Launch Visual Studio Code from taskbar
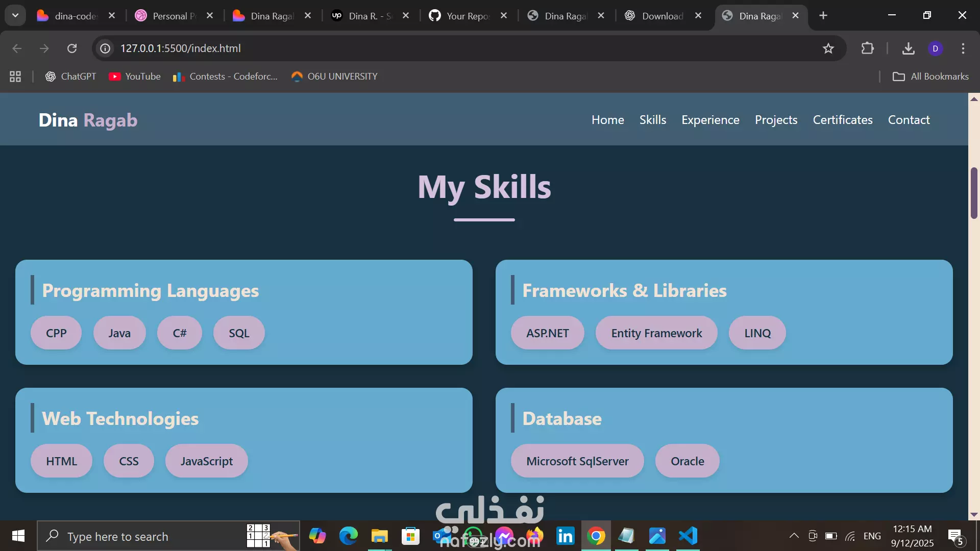Image resolution: width=980 pixels, height=551 pixels. point(688,536)
